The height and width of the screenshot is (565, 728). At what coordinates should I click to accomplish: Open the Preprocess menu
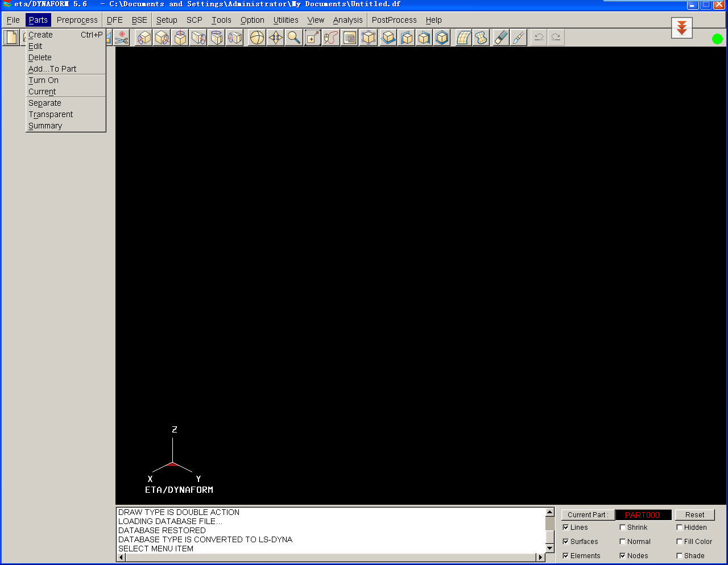point(77,20)
